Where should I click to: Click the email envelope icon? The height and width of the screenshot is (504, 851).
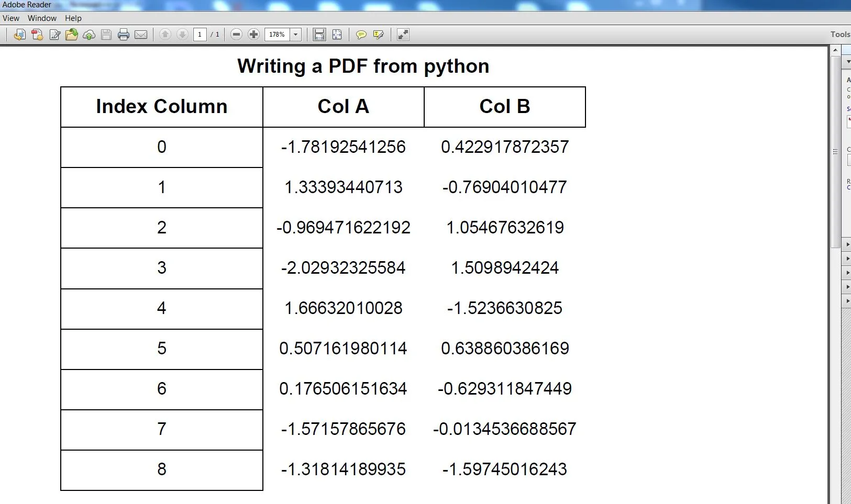[141, 35]
